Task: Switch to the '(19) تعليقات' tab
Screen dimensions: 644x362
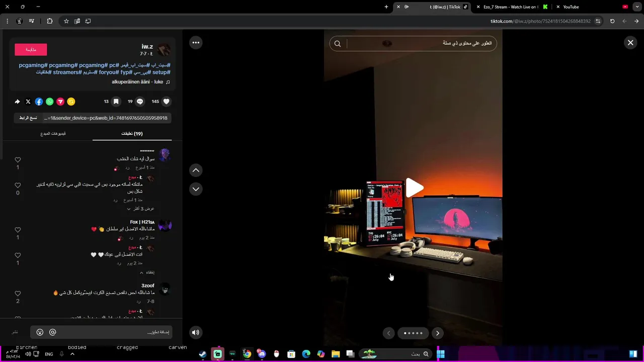Action: click(132, 134)
